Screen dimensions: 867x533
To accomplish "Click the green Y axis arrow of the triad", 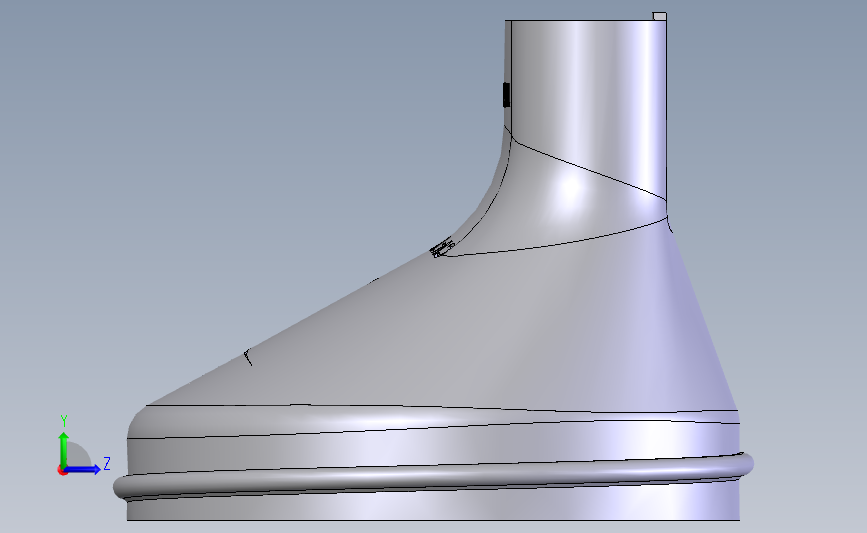I will coord(64,449).
